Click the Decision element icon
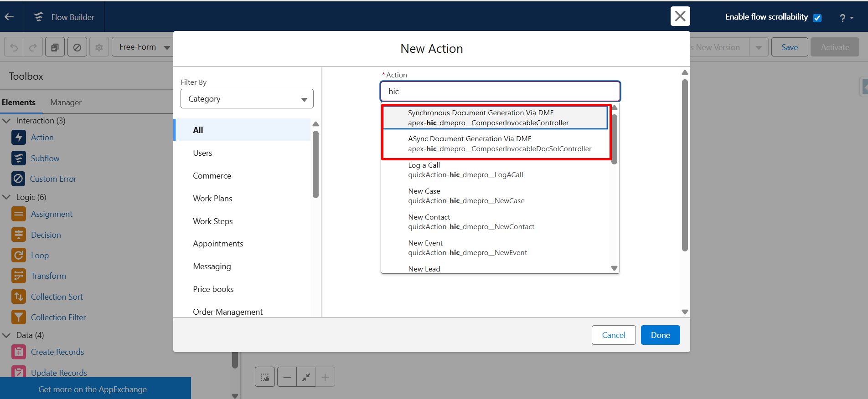Image resolution: width=868 pixels, height=399 pixels. [19, 235]
